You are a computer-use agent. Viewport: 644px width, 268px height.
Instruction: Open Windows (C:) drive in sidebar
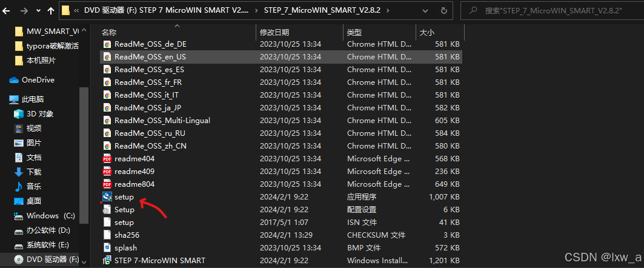click(x=50, y=216)
